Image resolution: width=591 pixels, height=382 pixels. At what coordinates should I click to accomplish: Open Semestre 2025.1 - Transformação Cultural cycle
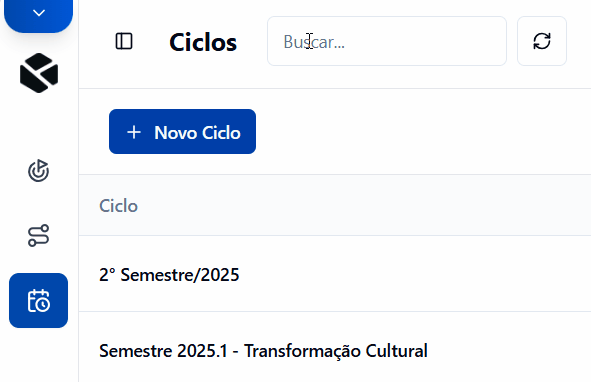coord(263,351)
